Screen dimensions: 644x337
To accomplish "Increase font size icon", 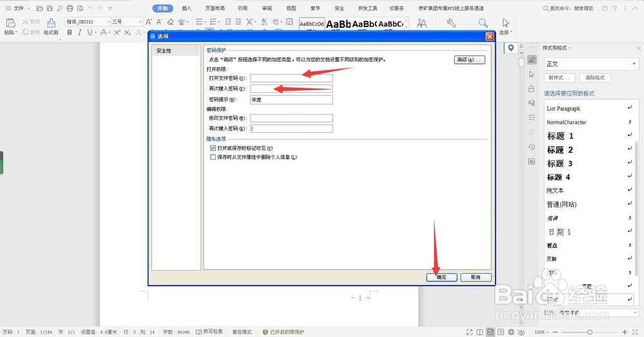I will [149, 22].
